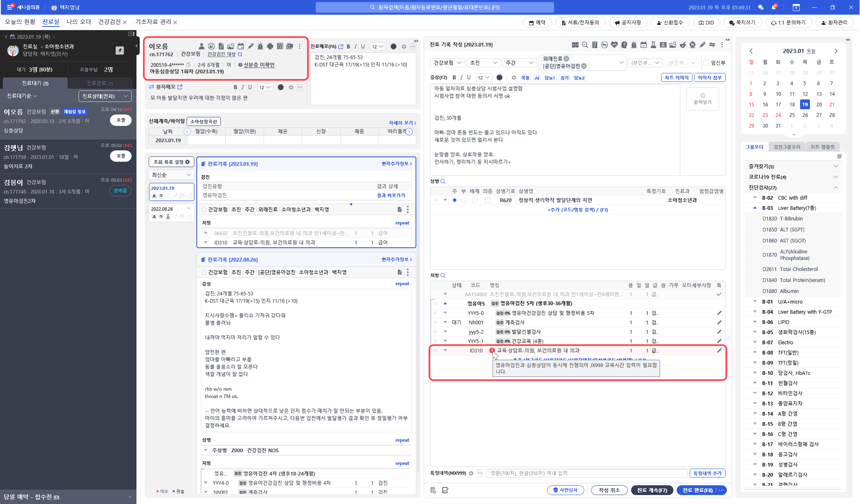Open the calendar icon in the patient header
860x504 pixels.
pos(241,46)
